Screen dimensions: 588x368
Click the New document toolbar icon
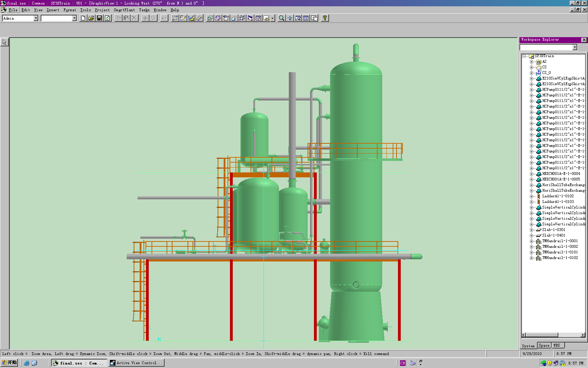[83, 18]
